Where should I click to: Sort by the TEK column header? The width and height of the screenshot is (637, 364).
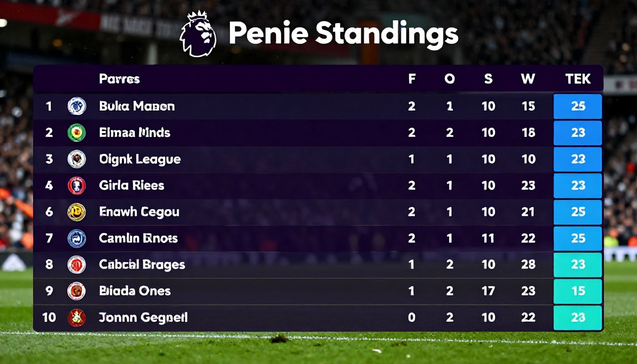578,79
